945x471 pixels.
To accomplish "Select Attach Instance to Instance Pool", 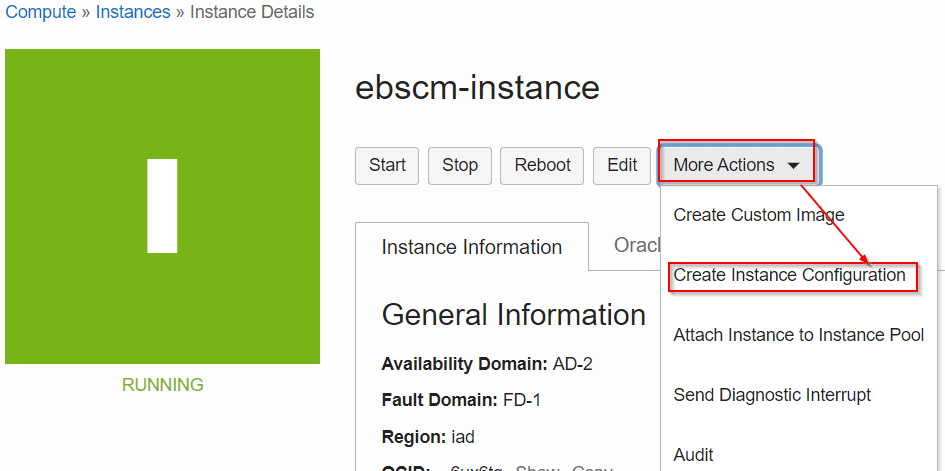I will pos(798,335).
